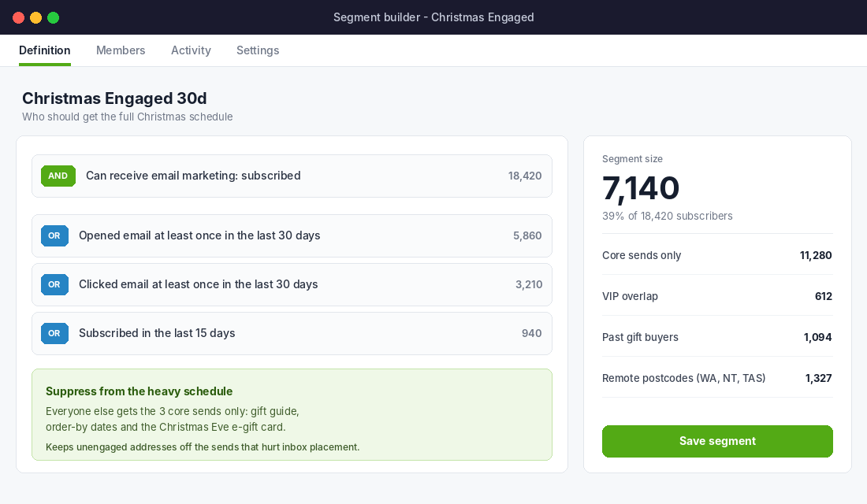Open the Activity tab
Screen dimensions: 867x504
(x=191, y=50)
